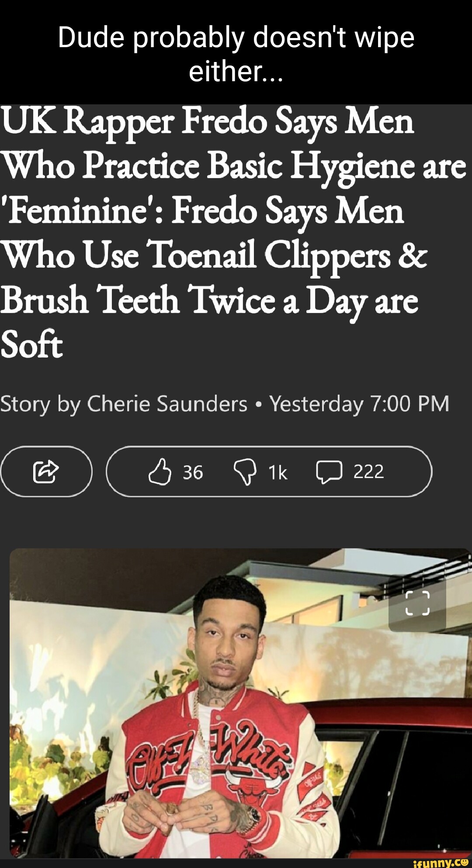Screen dimensions: 472x868
Task: Click the share article icon
Action: [x=46, y=472]
